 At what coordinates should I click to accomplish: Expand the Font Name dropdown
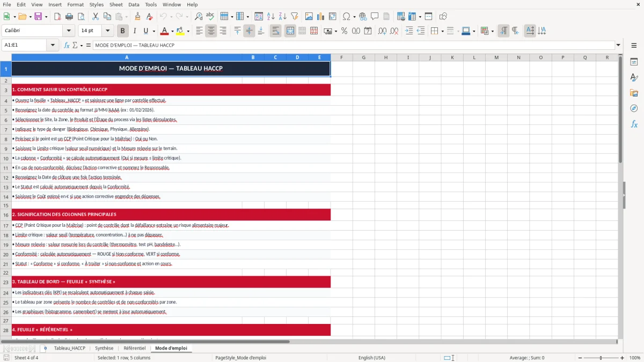point(68,31)
